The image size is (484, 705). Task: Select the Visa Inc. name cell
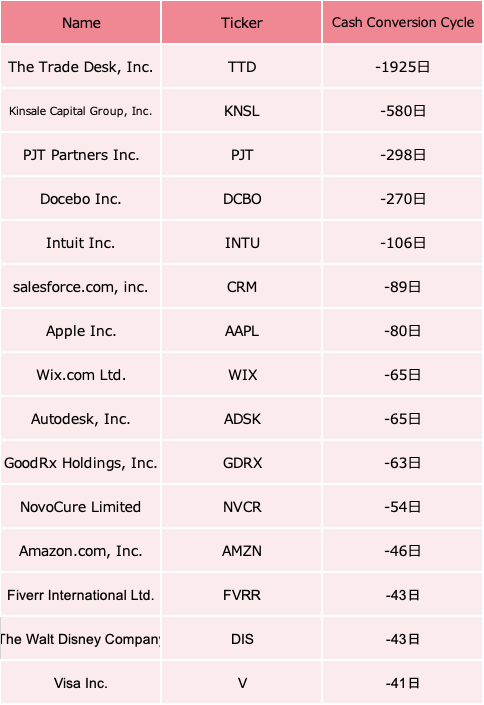tap(81, 683)
